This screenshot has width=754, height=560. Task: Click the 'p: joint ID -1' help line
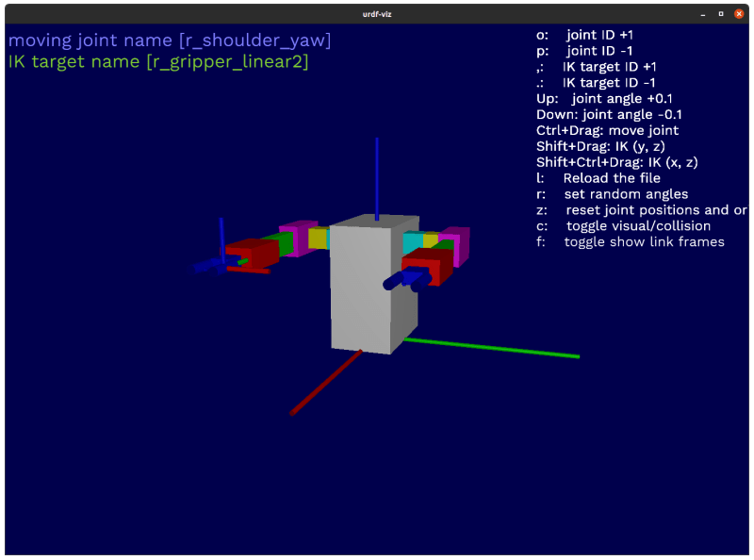[584, 51]
